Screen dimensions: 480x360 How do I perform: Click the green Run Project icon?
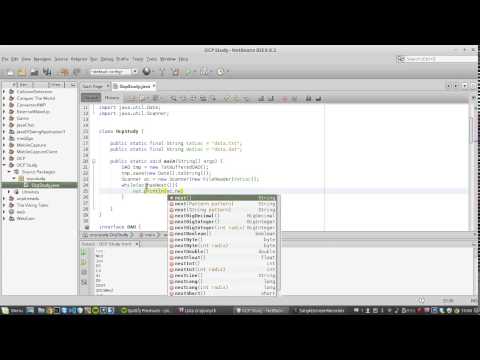tap(188, 72)
